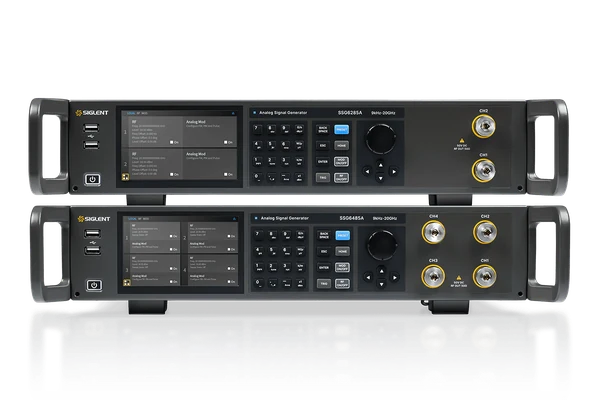Tap the MOD ON/OFF key on the top unit
The width and height of the screenshot is (600, 400).
pyautogui.click(x=341, y=162)
